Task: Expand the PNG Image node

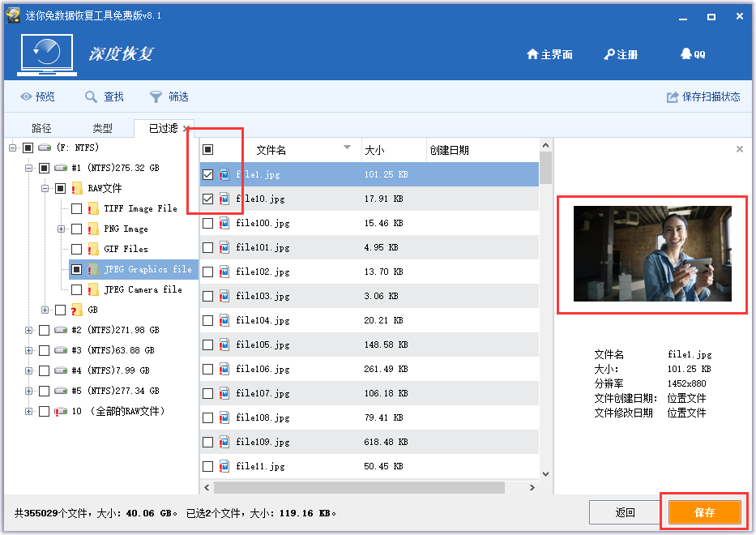Action: click(x=62, y=229)
